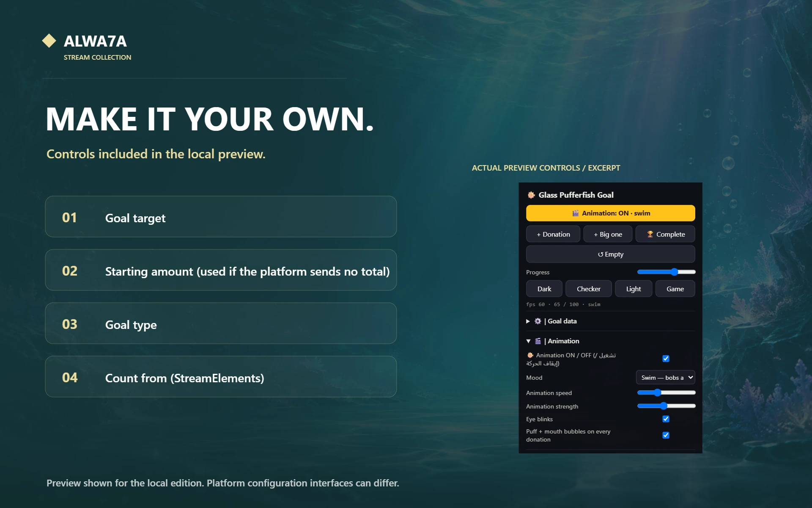Click the Empty reset button
The image size is (812, 508).
[610, 254]
